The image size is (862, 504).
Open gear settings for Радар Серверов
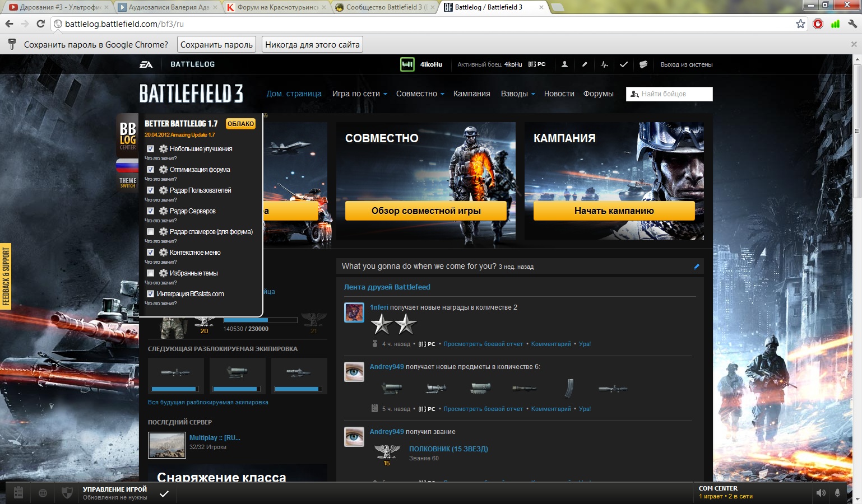pyautogui.click(x=163, y=211)
